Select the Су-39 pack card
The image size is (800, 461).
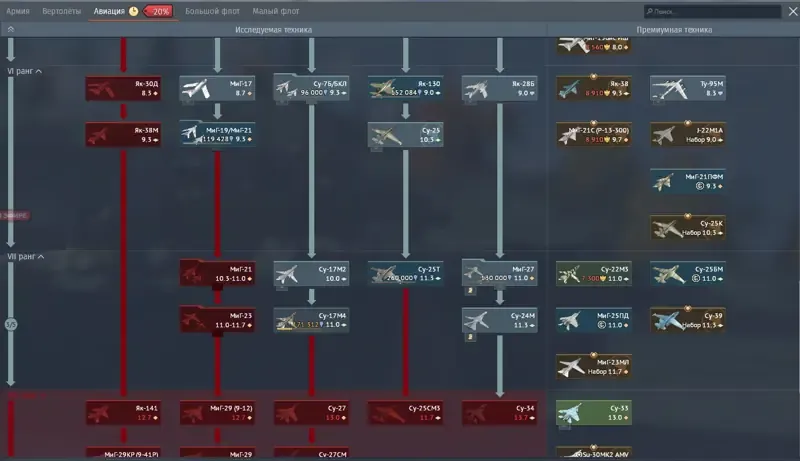point(688,320)
